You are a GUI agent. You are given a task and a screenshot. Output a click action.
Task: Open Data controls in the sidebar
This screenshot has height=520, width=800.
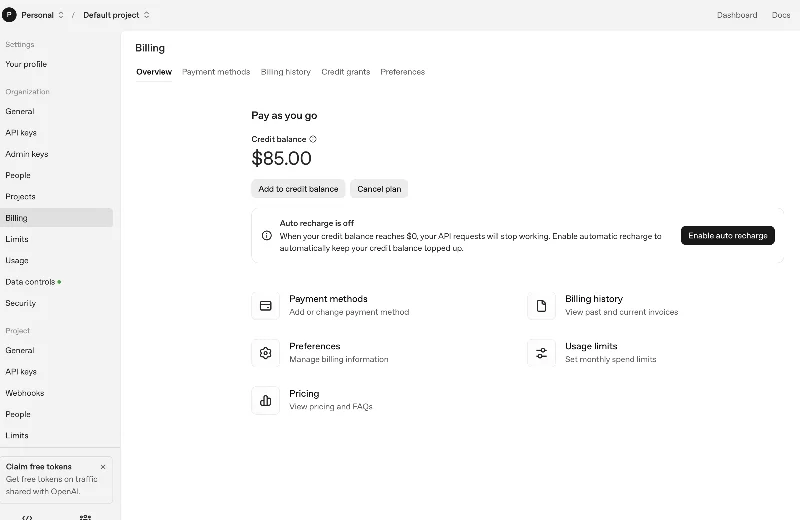[x=30, y=282]
